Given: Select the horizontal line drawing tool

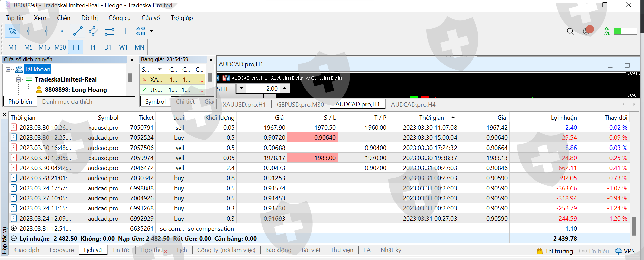Looking at the screenshot, I should tap(62, 31).
